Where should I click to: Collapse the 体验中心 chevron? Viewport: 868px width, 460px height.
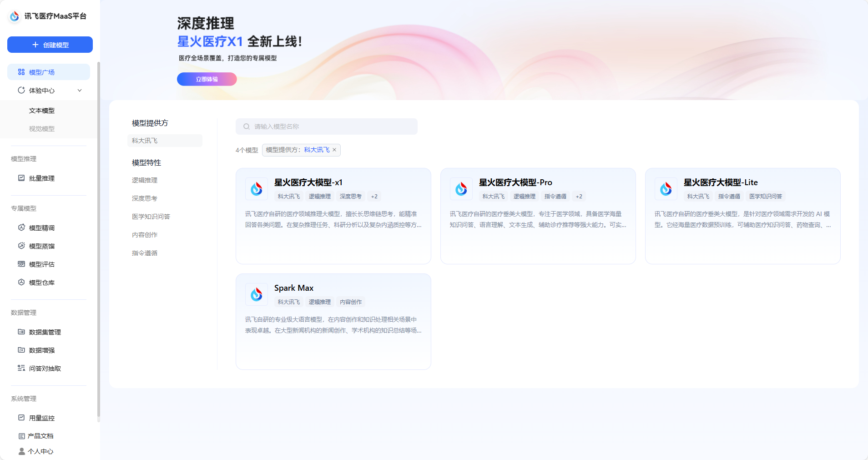click(x=80, y=90)
